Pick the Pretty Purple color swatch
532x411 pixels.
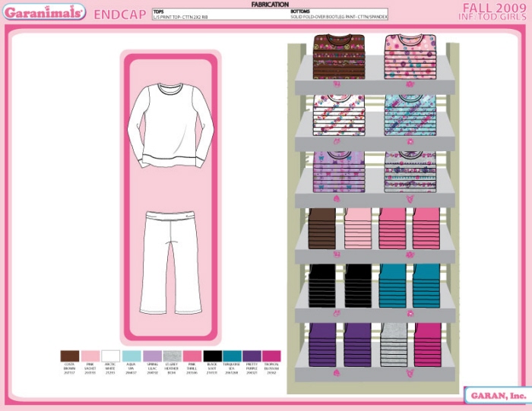[x=252, y=356]
